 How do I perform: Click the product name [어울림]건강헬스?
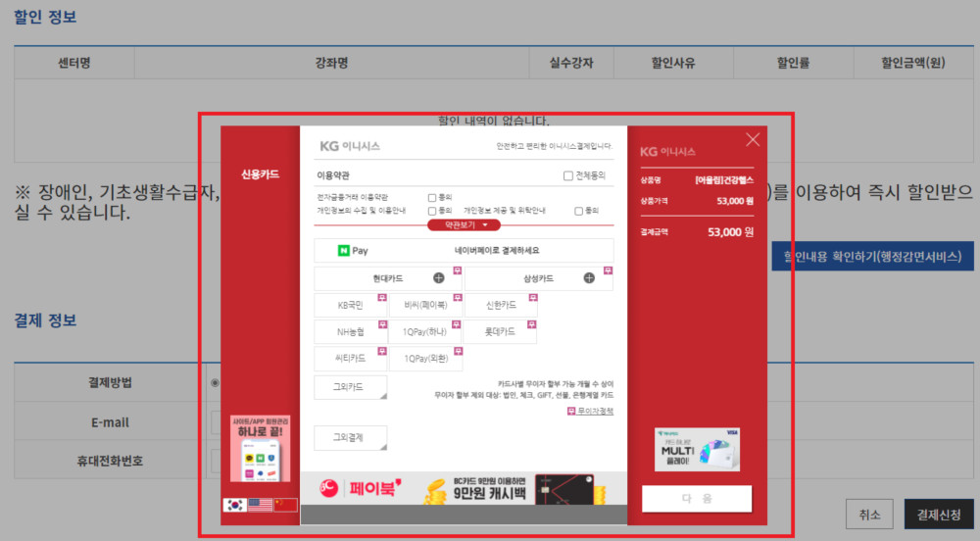(724, 180)
